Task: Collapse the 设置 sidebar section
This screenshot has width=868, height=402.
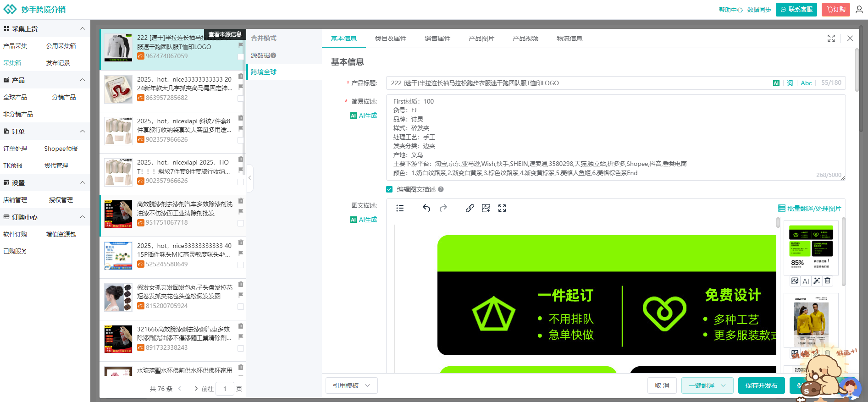Action: [83, 182]
